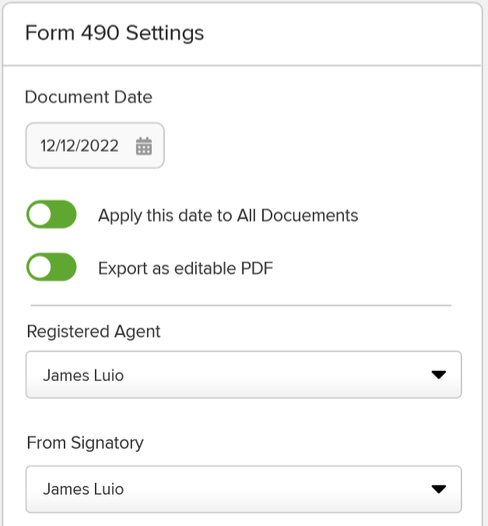Screen dimensions: 488x526
Task: Click the divider line above Registered Agent
Action: tap(241, 305)
